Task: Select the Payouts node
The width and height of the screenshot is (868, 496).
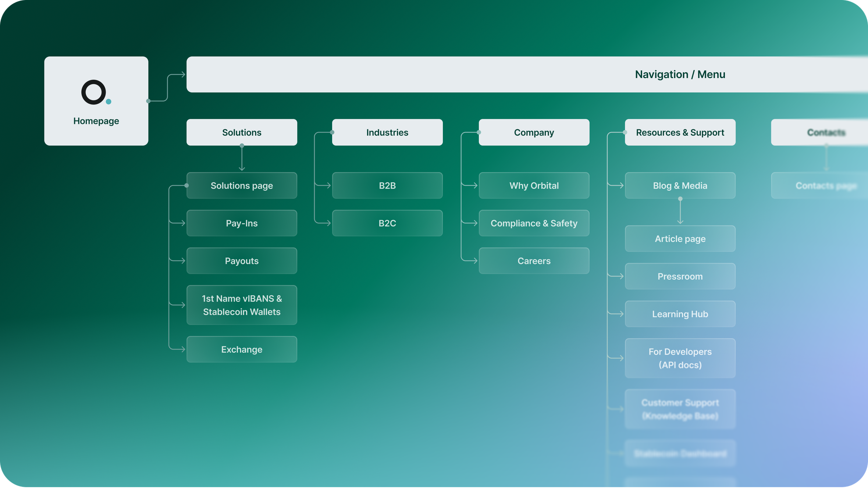Action: (x=242, y=261)
